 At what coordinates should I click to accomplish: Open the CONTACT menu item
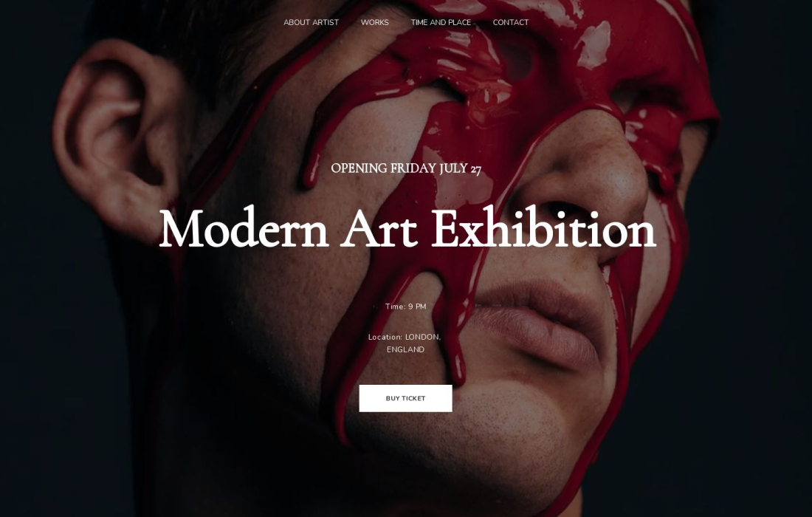pyautogui.click(x=511, y=22)
